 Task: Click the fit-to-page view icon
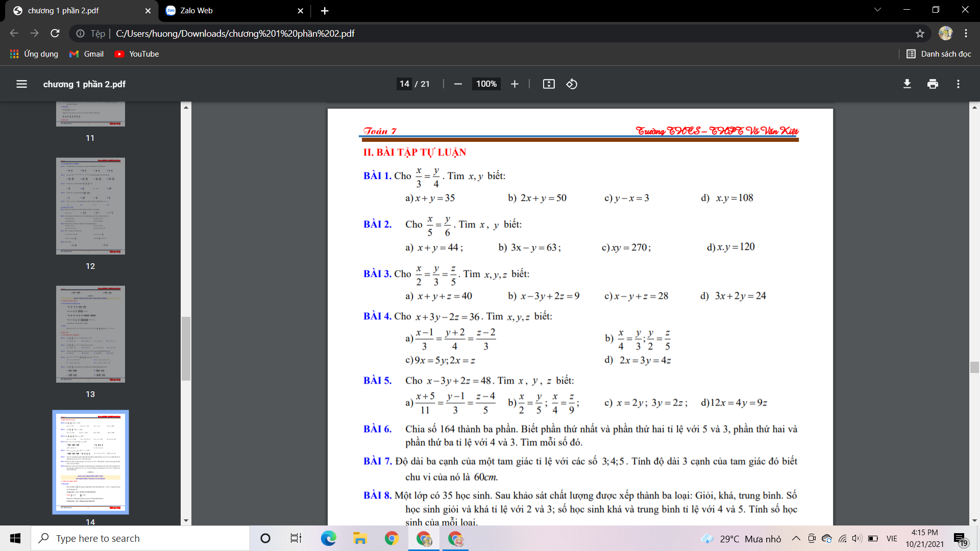tap(549, 84)
